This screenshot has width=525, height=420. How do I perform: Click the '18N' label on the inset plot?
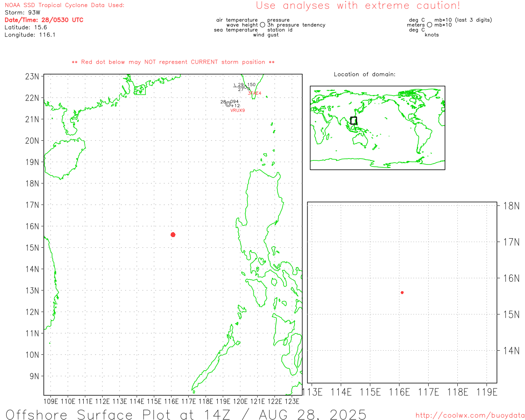pyautogui.click(x=511, y=206)
